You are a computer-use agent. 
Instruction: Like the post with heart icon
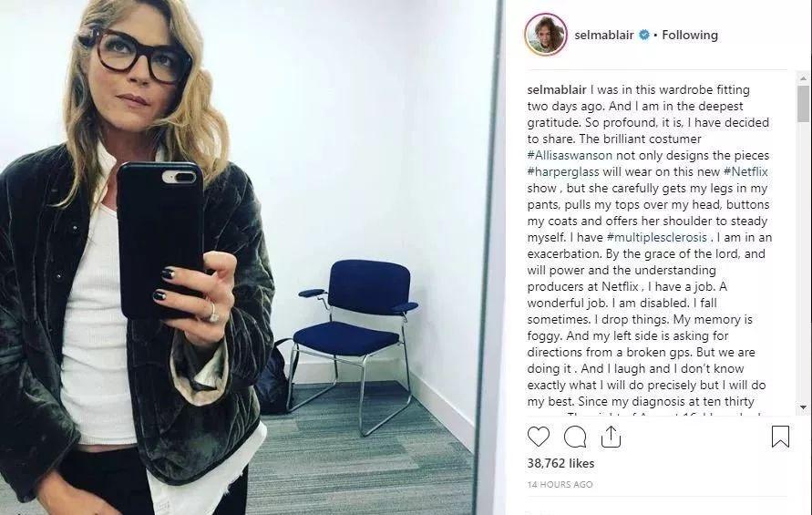(x=538, y=437)
